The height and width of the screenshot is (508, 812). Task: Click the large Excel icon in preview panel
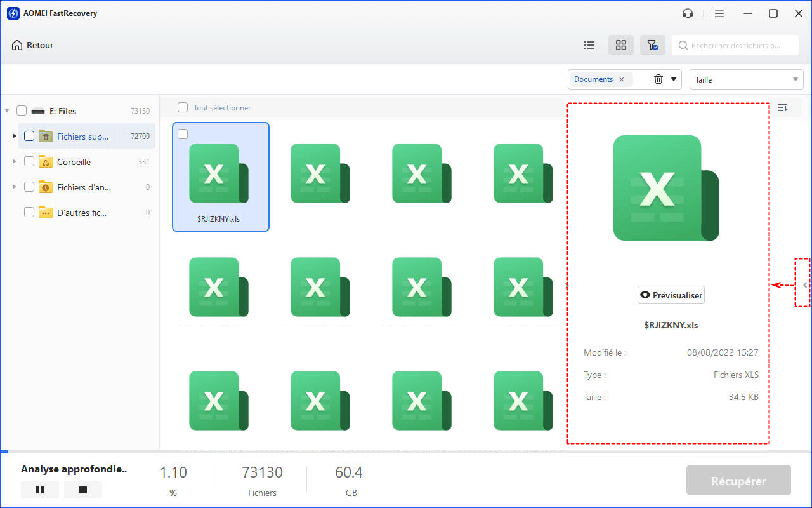point(665,188)
